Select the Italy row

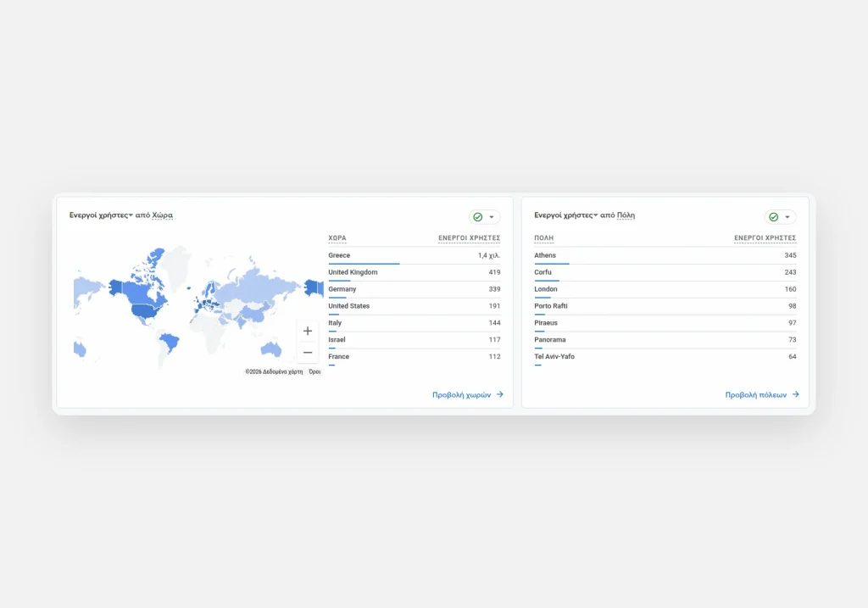coord(414,323)
